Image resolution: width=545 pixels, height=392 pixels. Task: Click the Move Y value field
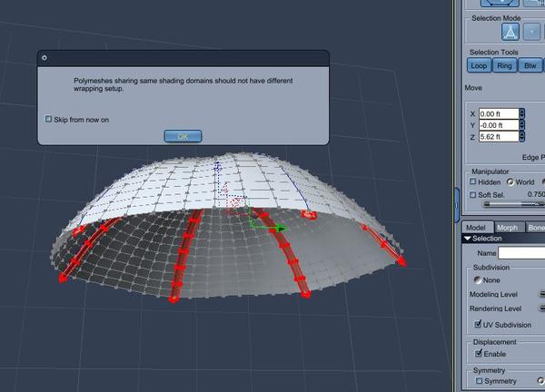click(x=499, y=125)
